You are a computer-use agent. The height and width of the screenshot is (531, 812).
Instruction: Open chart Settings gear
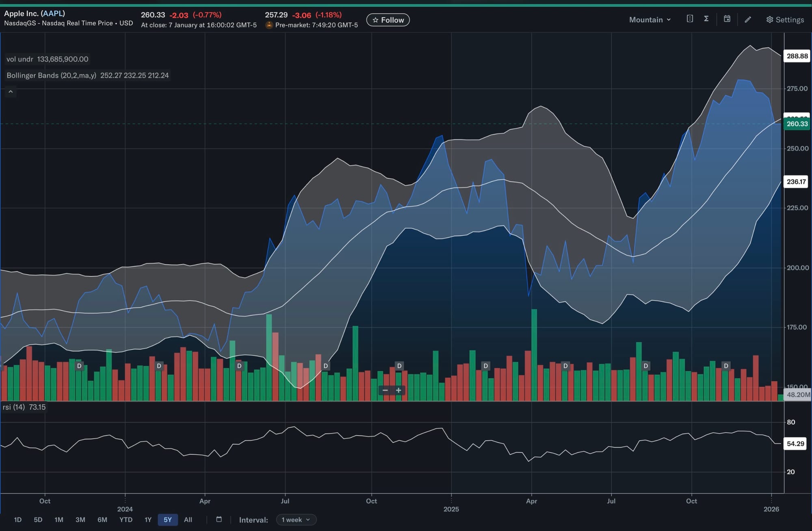click(x=784, y=19)
